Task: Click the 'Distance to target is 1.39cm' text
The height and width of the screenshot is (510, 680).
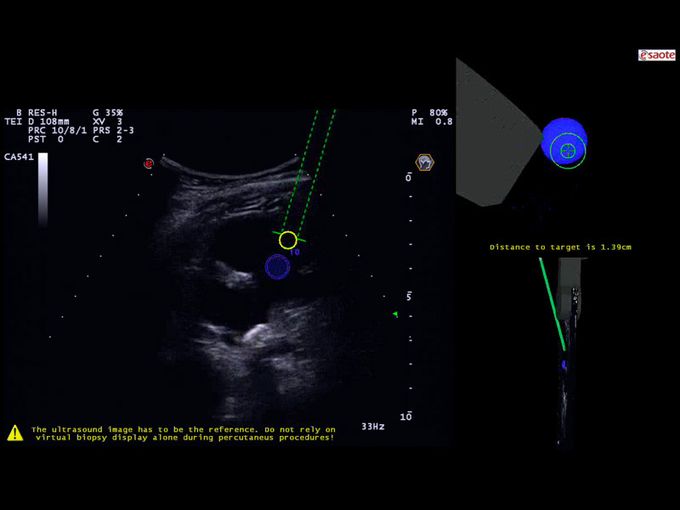Action: pos(559,246)
